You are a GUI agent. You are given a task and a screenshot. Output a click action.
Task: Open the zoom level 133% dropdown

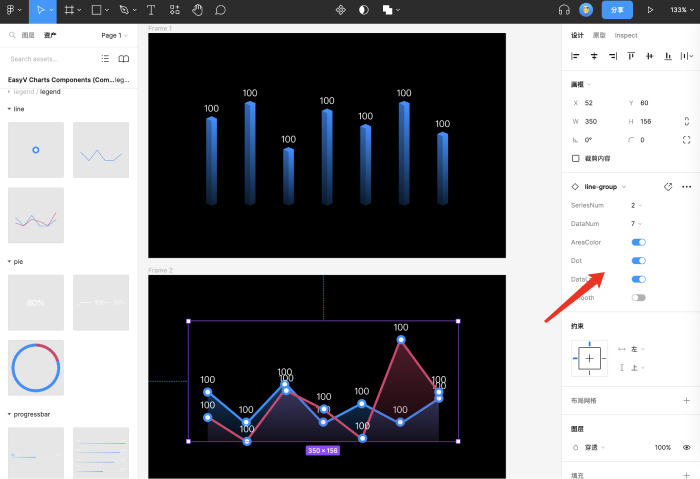681,10
